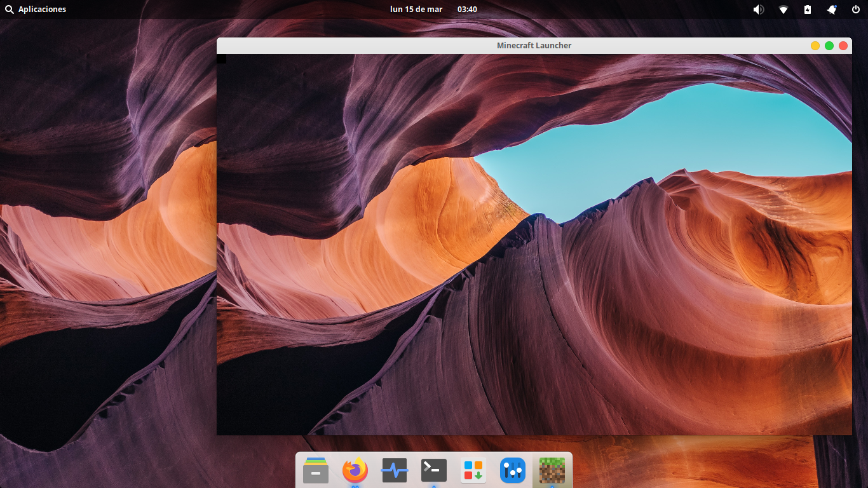Open the Files manager from the dock
The height and width of the screenshot is (488, 868).
[x=316, y=470]
